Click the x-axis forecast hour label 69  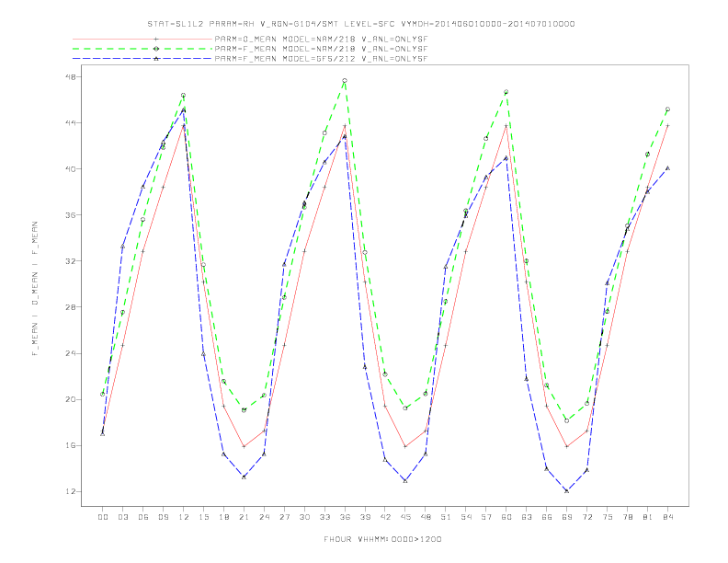[x=567, y=517]
